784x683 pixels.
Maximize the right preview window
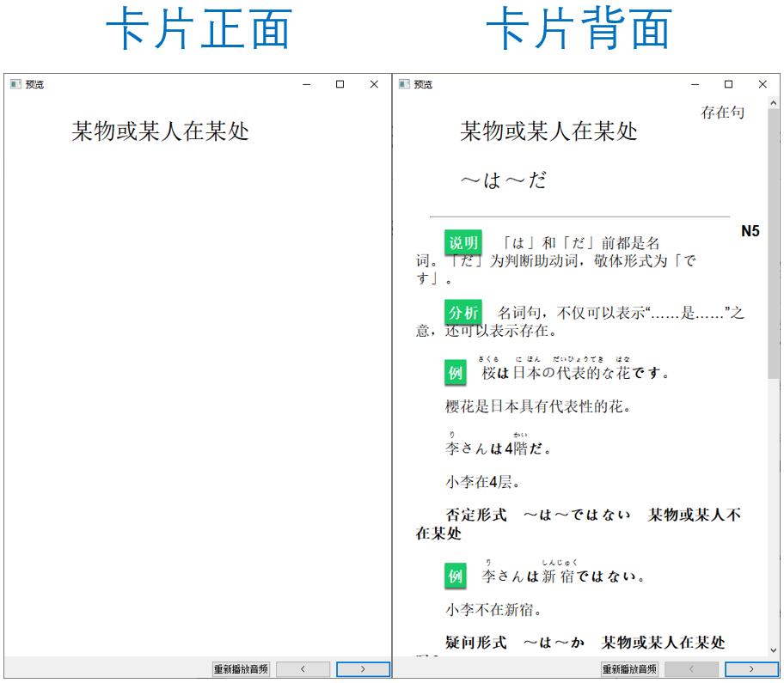pyautogui.click(x=728, y=84)
